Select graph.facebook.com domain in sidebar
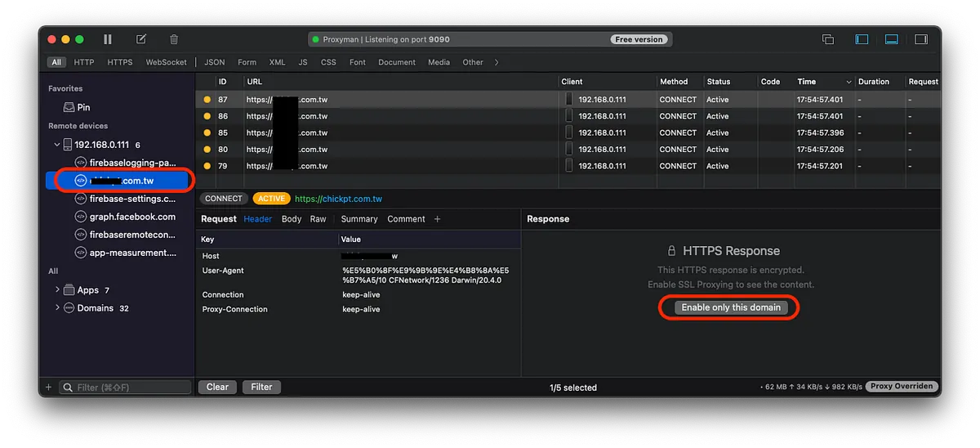Viewport: 980px width, 448px height. (x=131, y=217)
